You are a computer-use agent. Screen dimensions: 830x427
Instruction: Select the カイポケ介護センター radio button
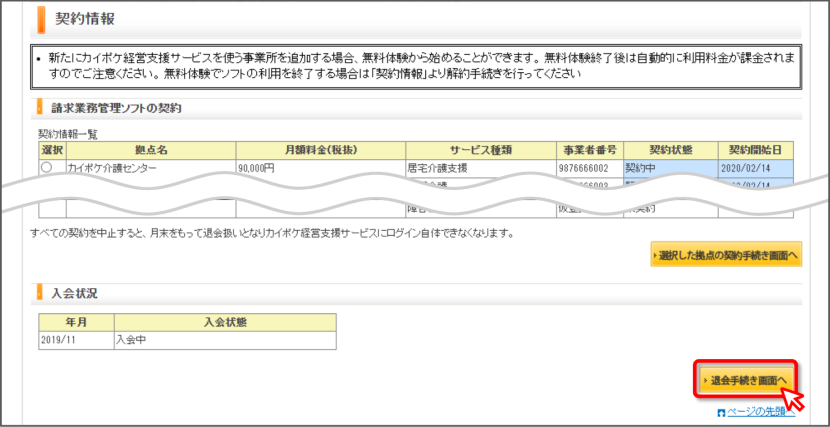pos(47,168)
